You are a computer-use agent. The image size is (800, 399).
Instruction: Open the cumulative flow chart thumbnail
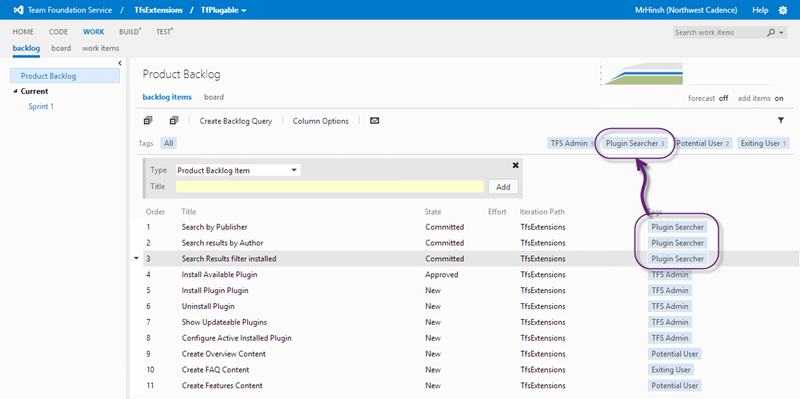642,74
